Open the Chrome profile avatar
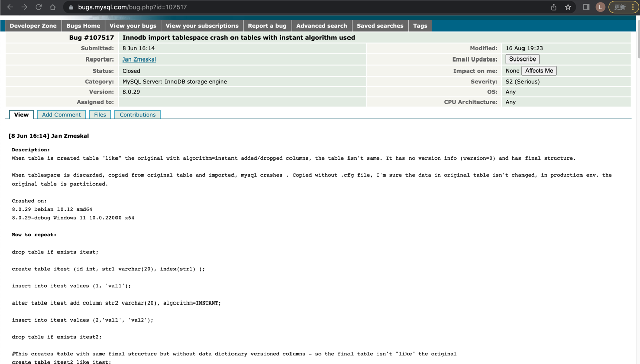 click(x=600, y=7)
